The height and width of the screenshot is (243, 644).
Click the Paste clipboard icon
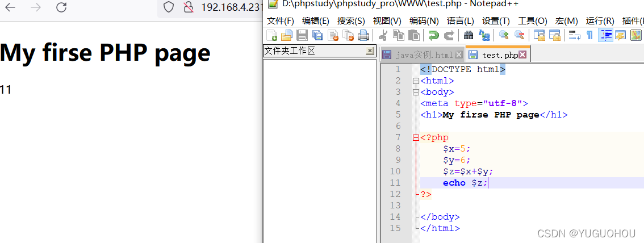pos(414,36)
